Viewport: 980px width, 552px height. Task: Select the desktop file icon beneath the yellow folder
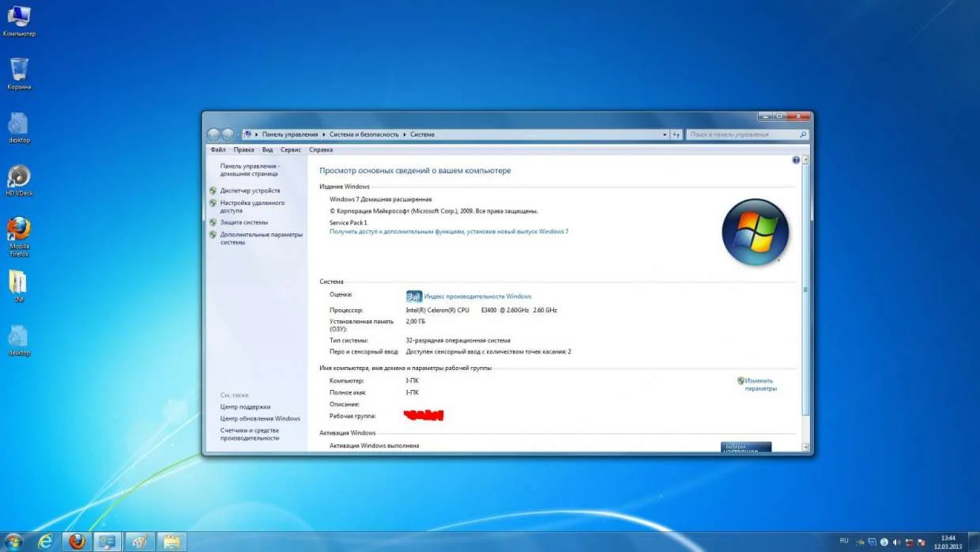(19, 340)
